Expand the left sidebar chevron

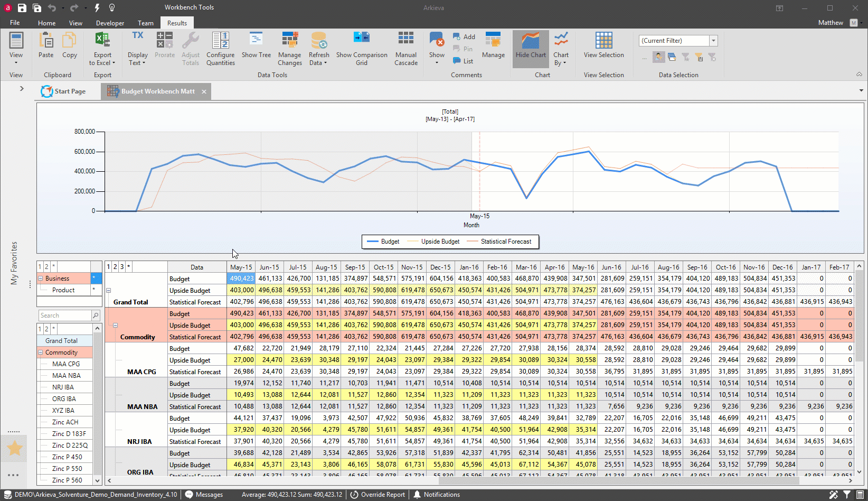tap(22, 88)
